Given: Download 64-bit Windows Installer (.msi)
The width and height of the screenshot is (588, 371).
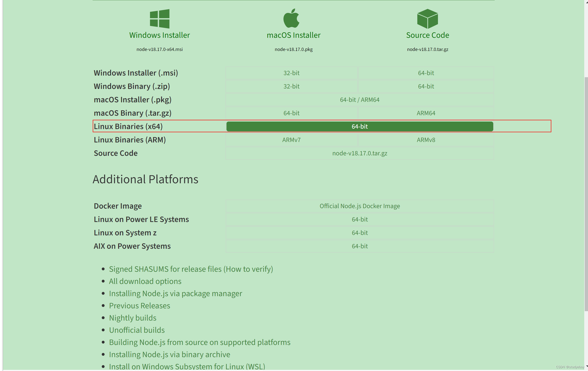Looking at the screenshot, I should click(426, 73).
